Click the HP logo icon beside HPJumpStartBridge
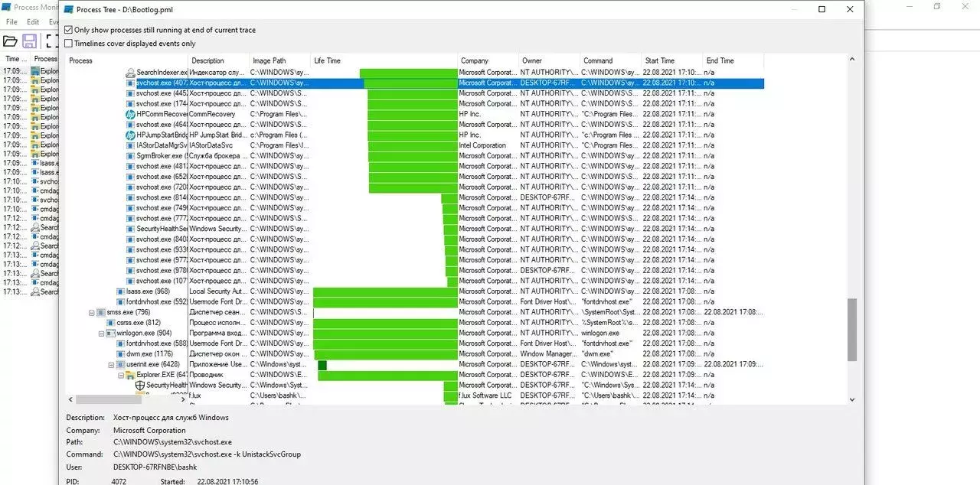The height and width of the screenshot is (485, 980). tap(131, 135)
